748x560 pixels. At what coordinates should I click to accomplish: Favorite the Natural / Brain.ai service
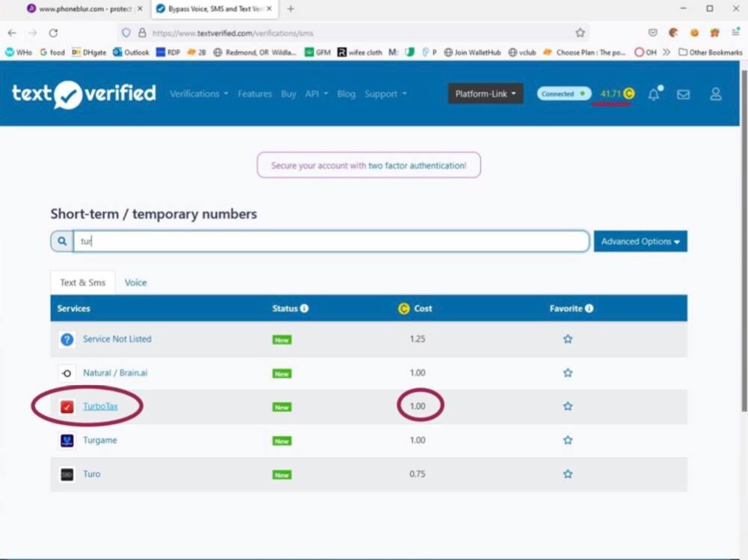point(568,373)
